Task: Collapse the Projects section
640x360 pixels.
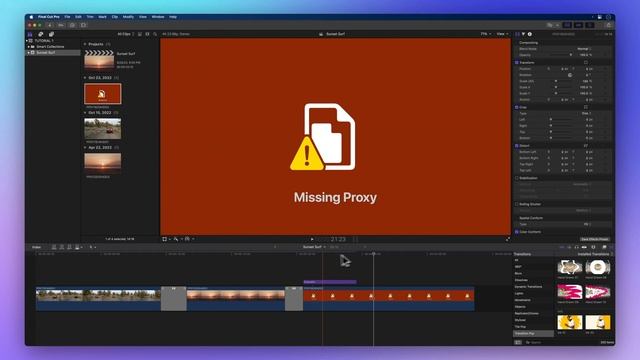Action: point(85,44)
